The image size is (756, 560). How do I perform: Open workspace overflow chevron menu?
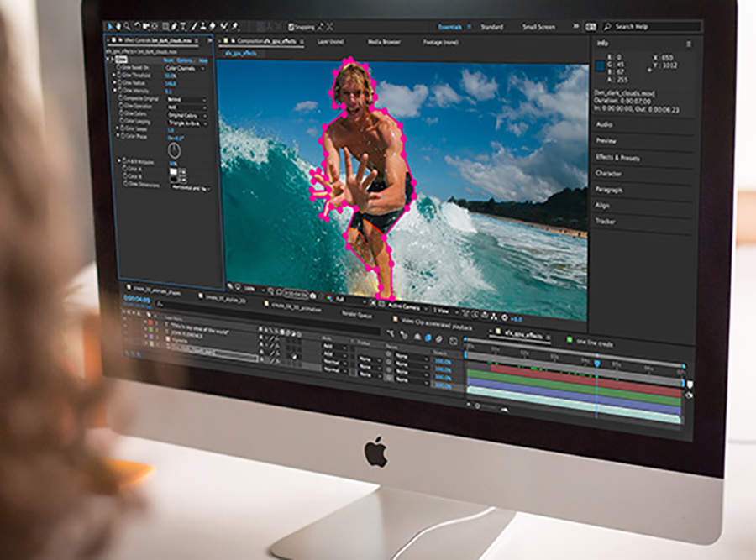tap(575, 27)
